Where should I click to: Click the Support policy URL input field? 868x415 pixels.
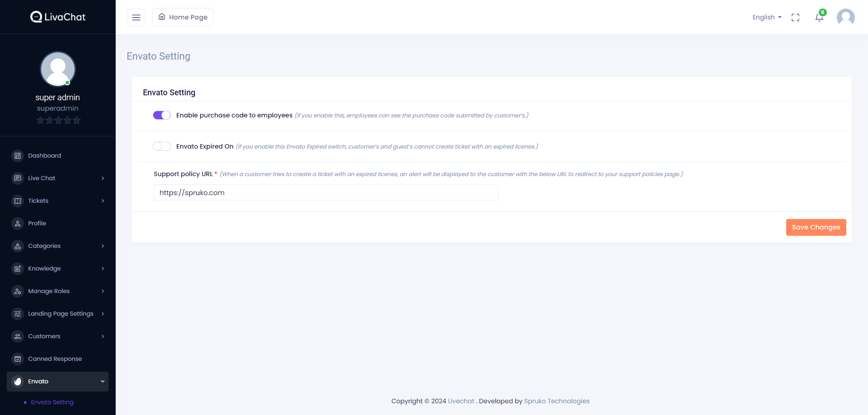pos(325,192)
